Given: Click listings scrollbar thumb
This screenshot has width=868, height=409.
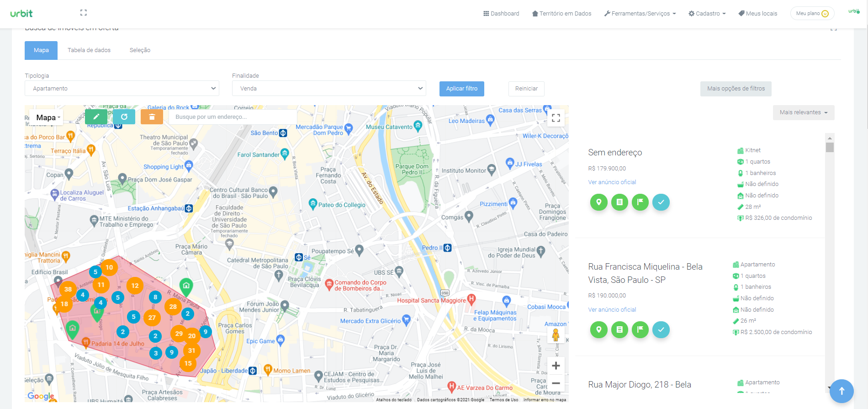Looking at the screenshot, I should [830, 147].
